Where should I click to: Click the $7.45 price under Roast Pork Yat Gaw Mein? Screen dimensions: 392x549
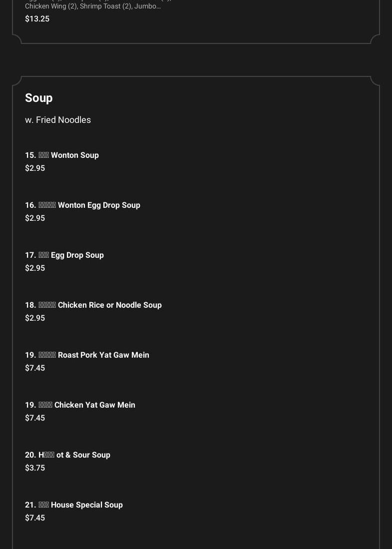tap(35, 368)
